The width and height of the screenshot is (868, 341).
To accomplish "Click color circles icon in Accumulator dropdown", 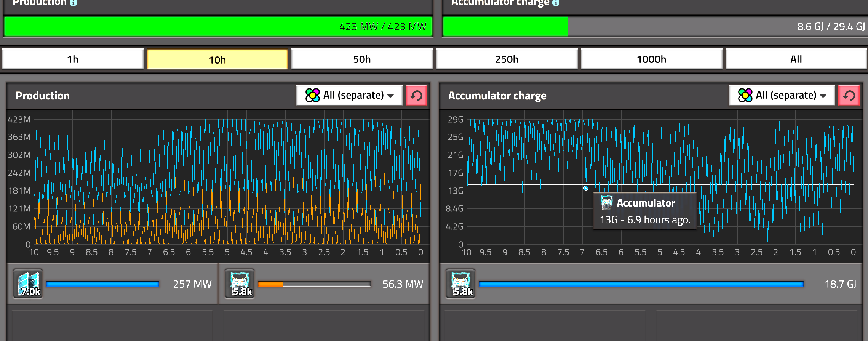I will click(x=745, y=95).
